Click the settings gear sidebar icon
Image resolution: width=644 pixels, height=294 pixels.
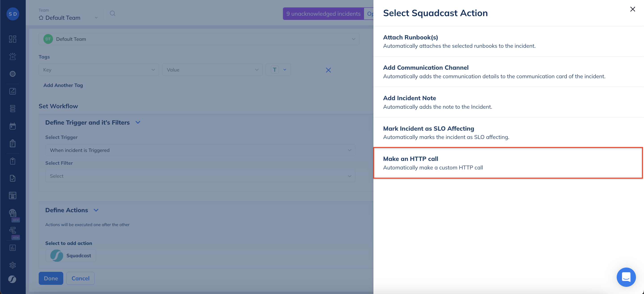[13, 265]
